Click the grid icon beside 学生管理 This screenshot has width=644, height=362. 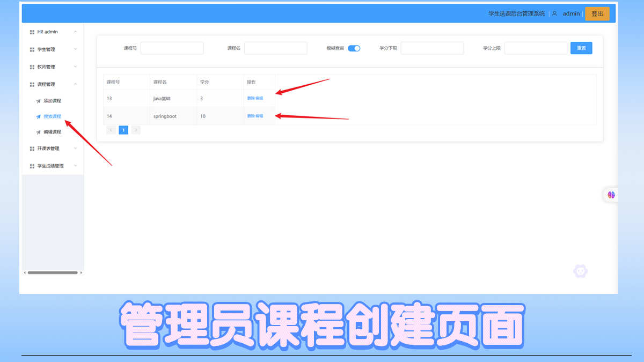coord(32,49)
